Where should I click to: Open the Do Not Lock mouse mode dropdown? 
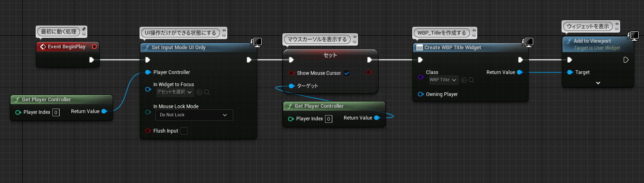194,115
